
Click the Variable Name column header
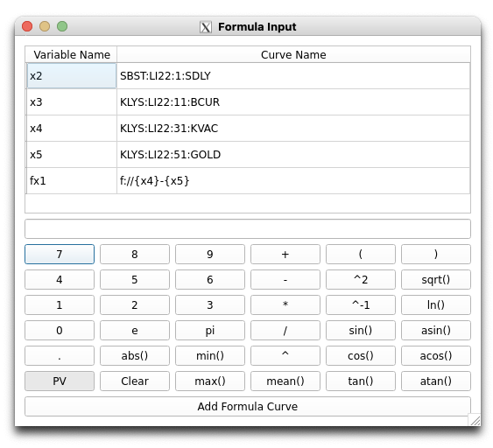[72, 54]
